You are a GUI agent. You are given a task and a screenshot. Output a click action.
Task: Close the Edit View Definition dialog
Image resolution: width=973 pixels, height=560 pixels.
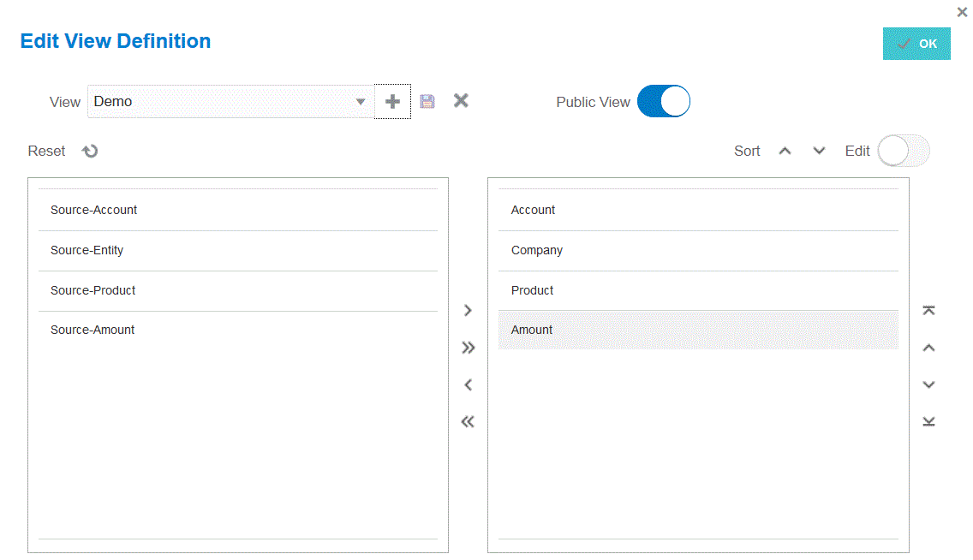pyautogui.click(x=962, y=12)
